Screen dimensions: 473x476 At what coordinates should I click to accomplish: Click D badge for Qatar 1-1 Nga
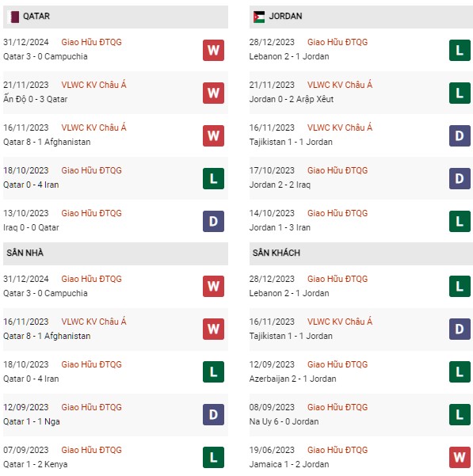click(213, 414)
